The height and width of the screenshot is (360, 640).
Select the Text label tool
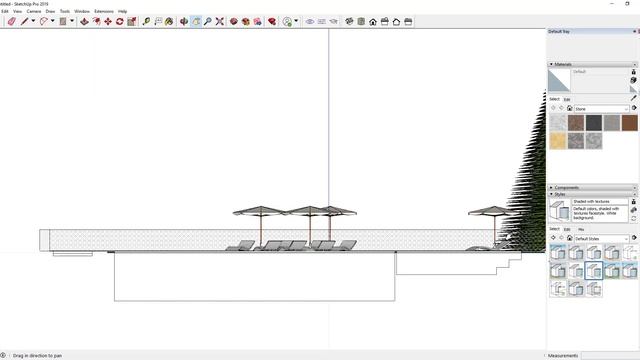[158, 22]
